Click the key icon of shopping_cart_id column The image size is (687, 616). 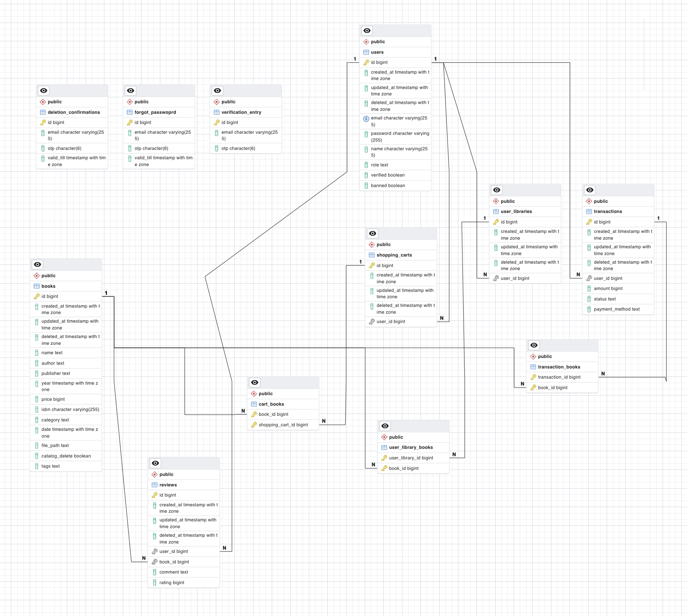[254, 425]
